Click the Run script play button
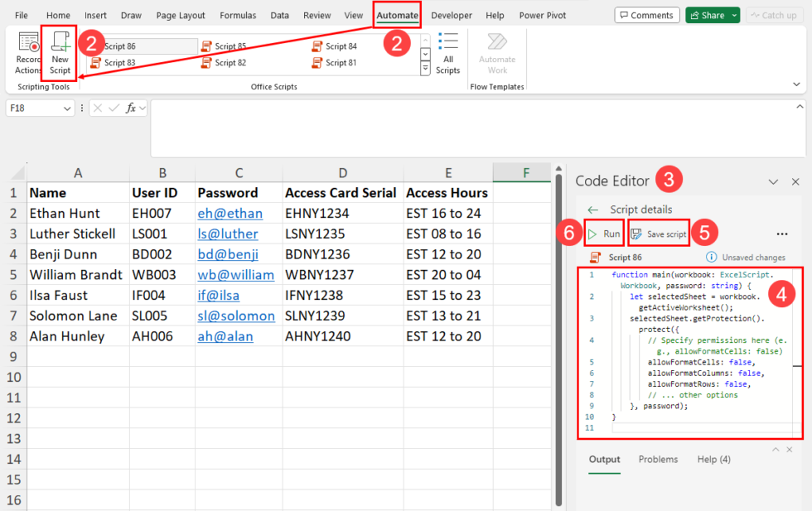The width and height of the screenshot is (812, 511). [x=592, y=234]
